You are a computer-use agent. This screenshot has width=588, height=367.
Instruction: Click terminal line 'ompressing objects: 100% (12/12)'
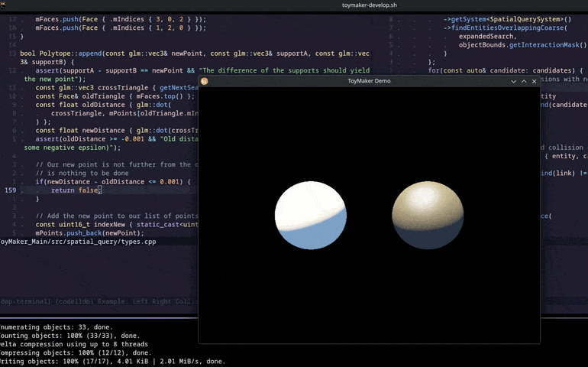(76, 353)
